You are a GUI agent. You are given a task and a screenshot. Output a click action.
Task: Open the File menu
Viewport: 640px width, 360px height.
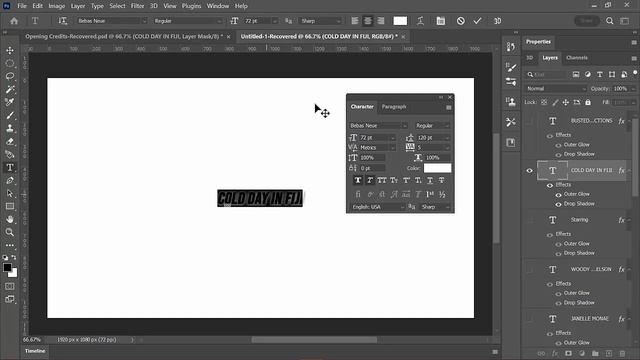[22, 6]
